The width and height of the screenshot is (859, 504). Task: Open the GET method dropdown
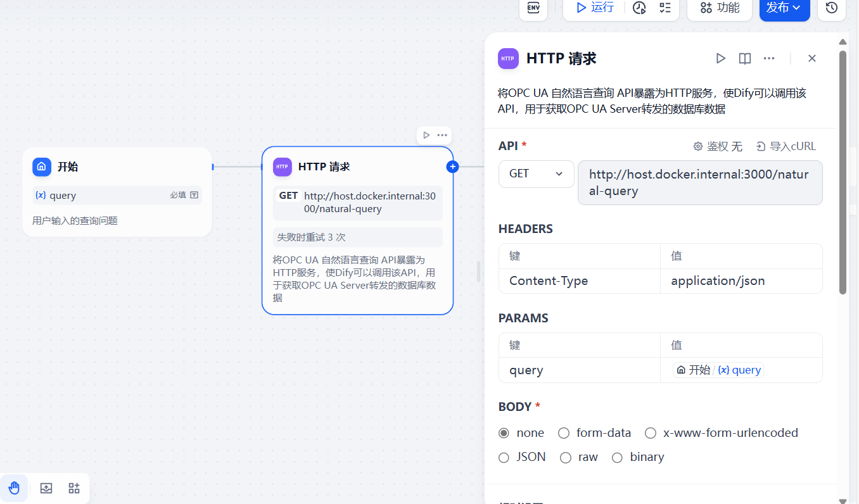point(536,174)
